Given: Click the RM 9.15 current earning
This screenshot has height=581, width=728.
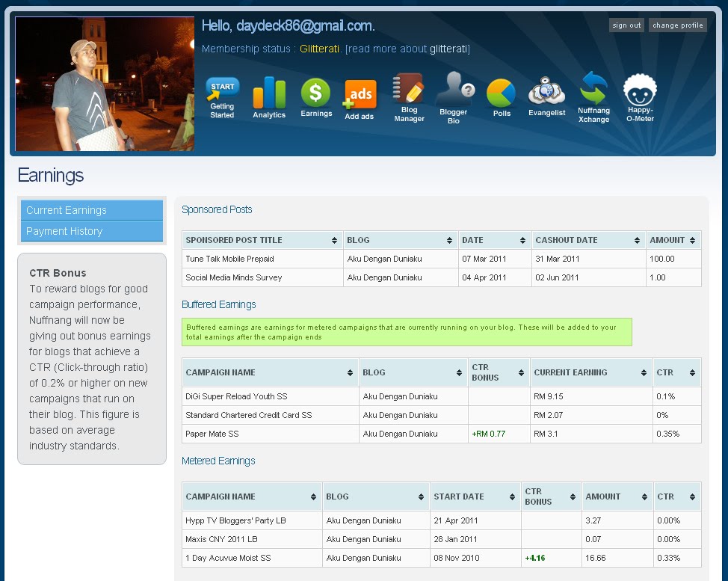Looking at the screenshot, I should (549, 396).
